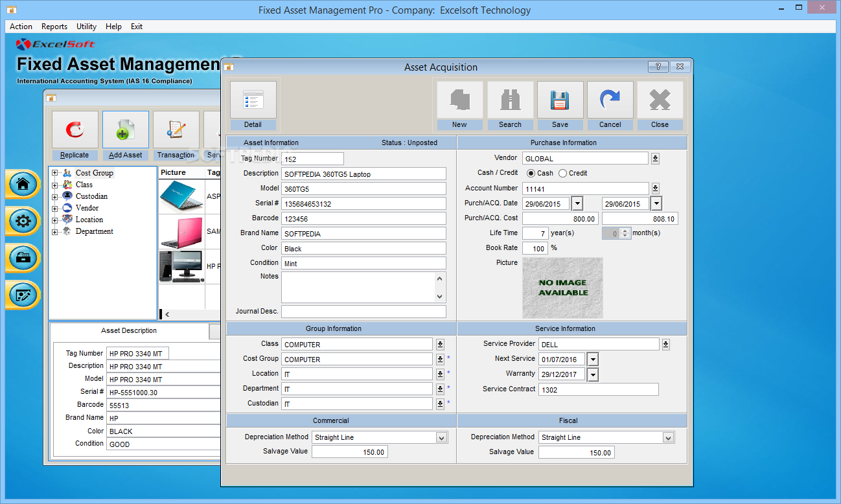Open the Reports menu

click(54, 27)
